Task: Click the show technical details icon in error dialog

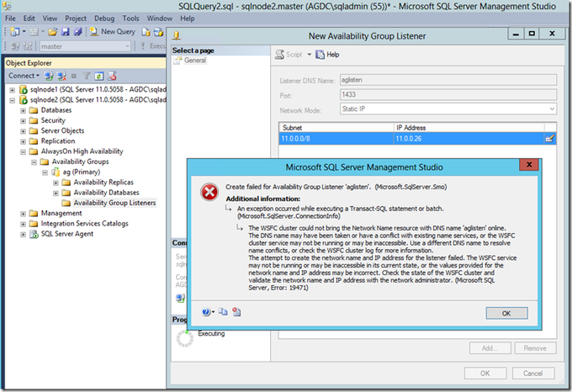Action: click(x=236, y=312)
